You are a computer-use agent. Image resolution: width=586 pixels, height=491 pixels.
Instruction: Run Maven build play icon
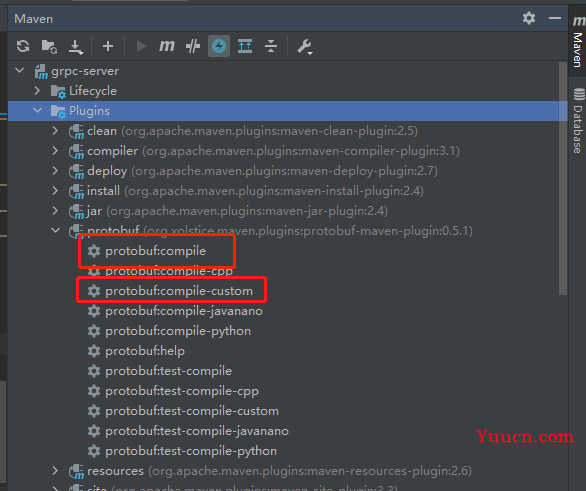tap(141, 46)
